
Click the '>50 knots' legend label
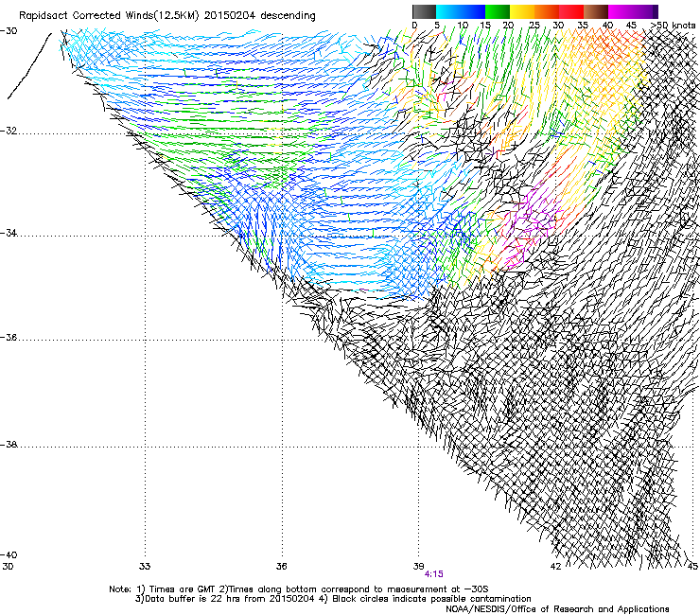click(673, 25)
